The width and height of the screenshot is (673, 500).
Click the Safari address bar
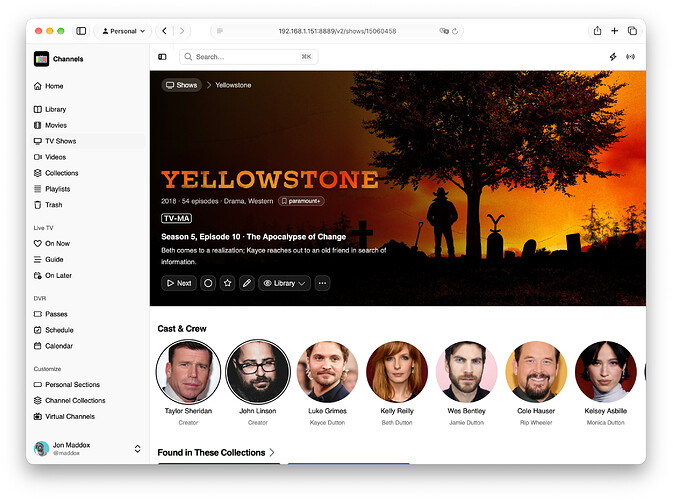(337, 31)
